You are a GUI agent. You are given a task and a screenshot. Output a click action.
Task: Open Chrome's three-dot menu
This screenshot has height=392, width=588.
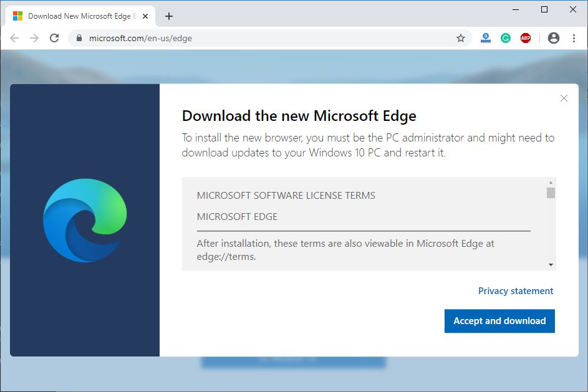(574, 38)
